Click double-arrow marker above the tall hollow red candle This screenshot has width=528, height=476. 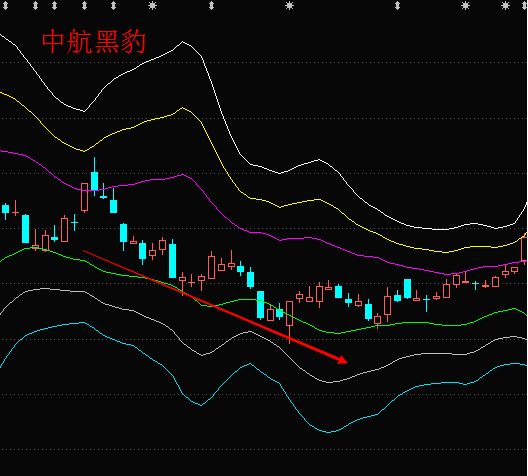85,5
